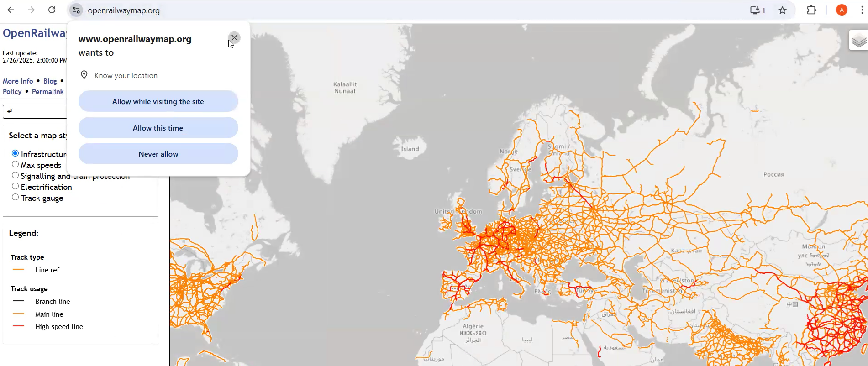Allow location while visiting the site
Screen dimensions: 868x366
point(158,101)
